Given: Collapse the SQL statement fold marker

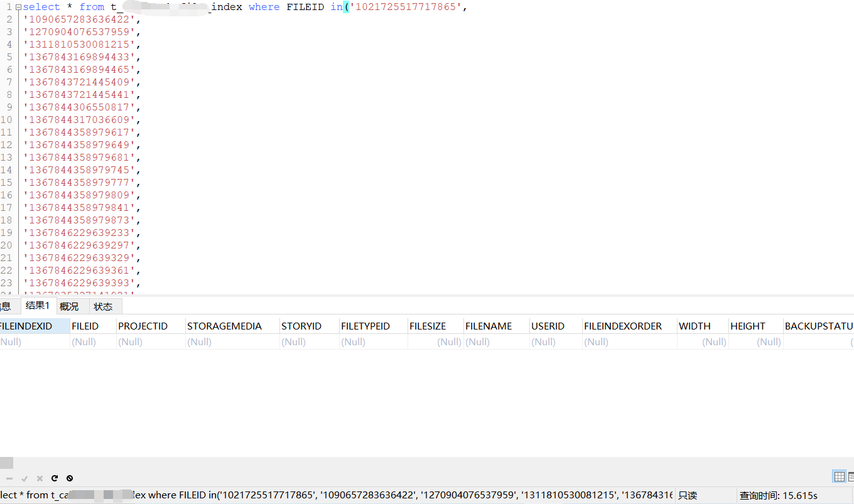Looking at the screenshot, I should 18,7.
